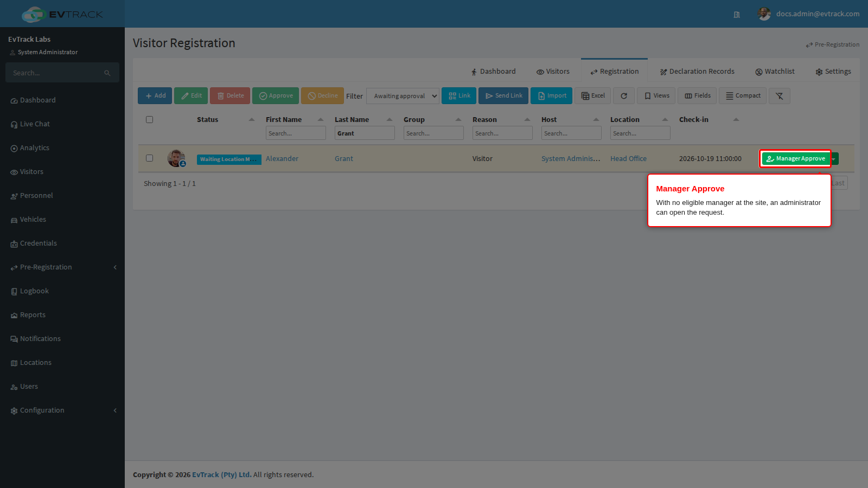Switch to the Visitors tab
868x488 pixels.
(553, 72)
